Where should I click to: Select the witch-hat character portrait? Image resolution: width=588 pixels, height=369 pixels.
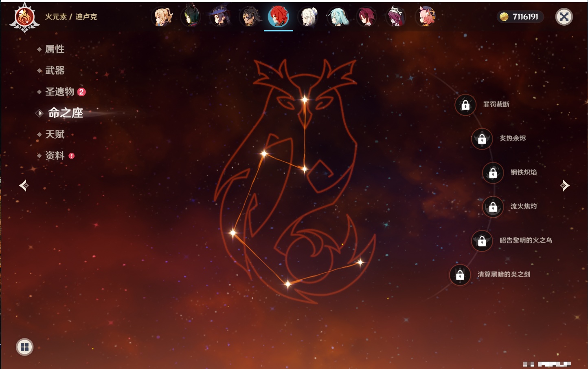[x=220, y=17]
